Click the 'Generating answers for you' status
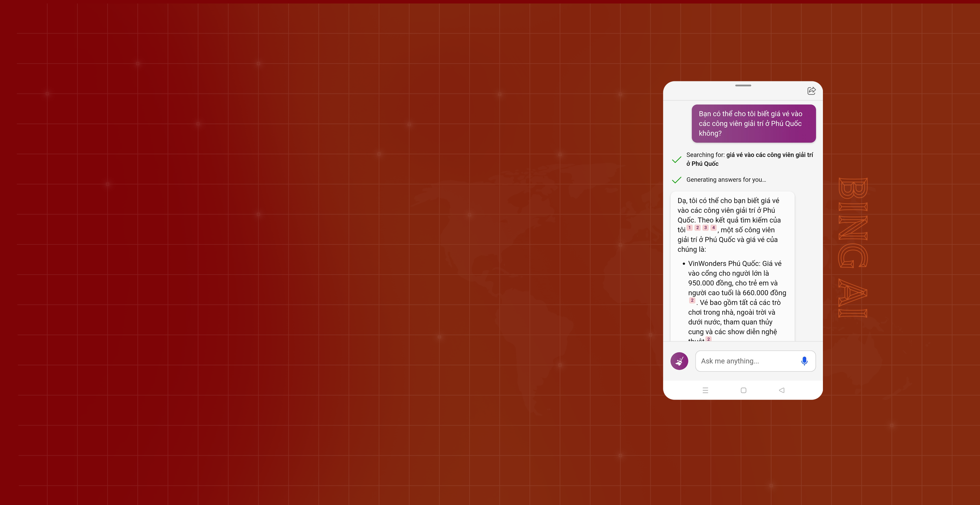 pos(726,179)
